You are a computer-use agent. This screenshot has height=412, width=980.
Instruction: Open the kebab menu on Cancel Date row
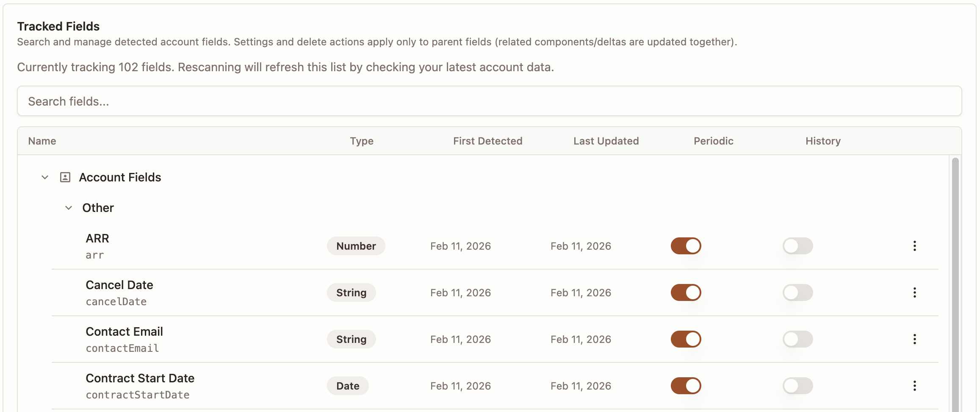tap(915, 292)
